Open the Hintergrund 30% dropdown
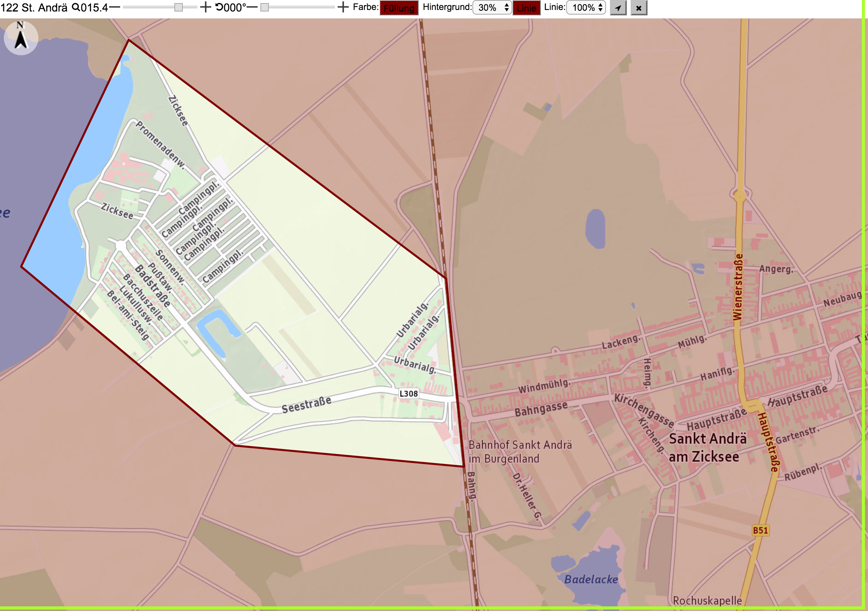The image size is (868, 611). click(x=492, y=8)
